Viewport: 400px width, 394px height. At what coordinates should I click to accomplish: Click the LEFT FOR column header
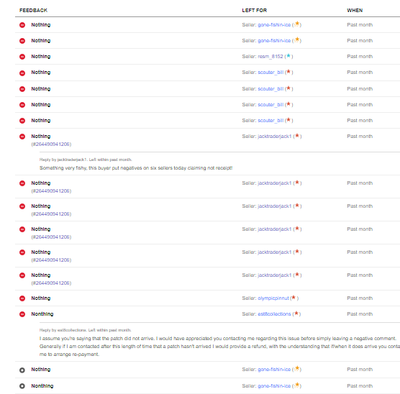point(254,10)
